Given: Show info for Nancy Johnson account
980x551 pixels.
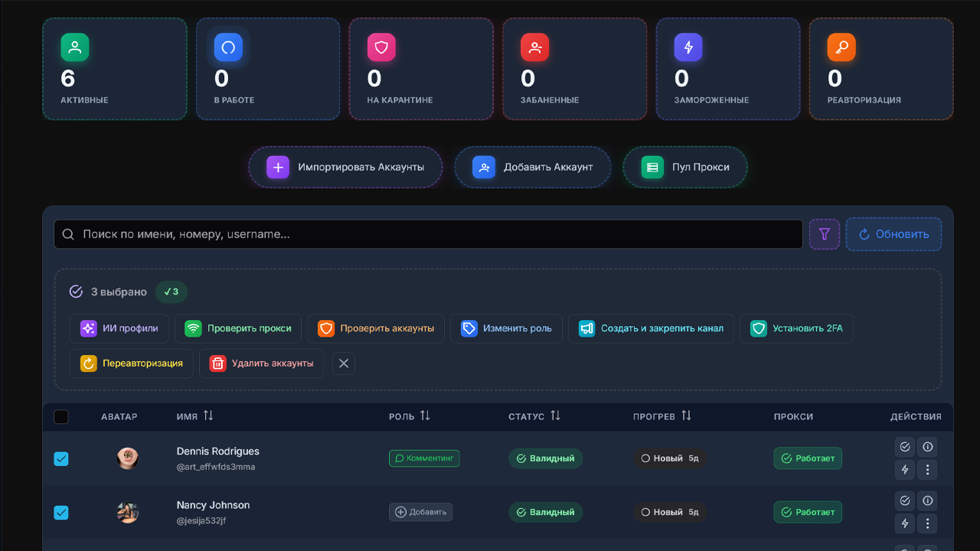Looking at the screenshot, I should click(x=927, y=500).
